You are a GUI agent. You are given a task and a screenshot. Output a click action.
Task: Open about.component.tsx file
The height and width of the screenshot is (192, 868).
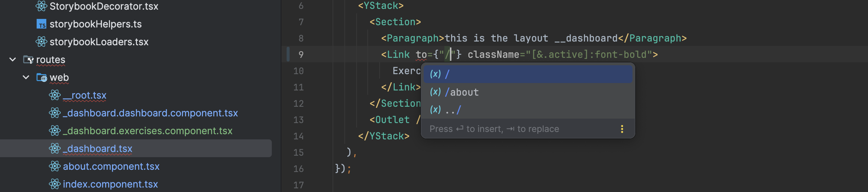tap(111, 166)
